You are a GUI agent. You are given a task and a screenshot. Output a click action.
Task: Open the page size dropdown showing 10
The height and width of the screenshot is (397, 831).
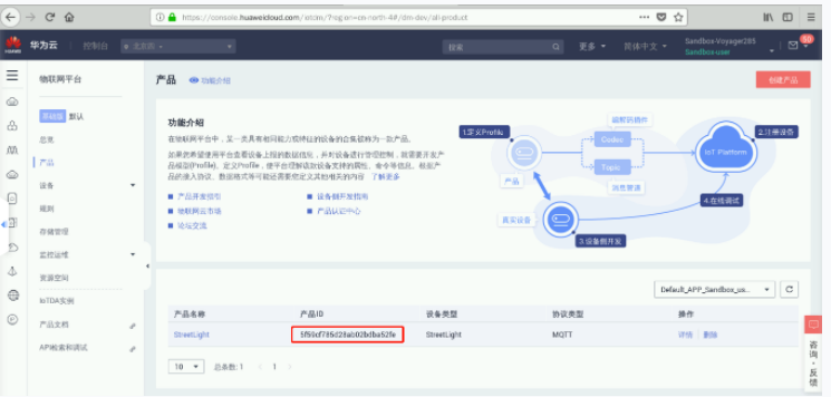point(186,366)
